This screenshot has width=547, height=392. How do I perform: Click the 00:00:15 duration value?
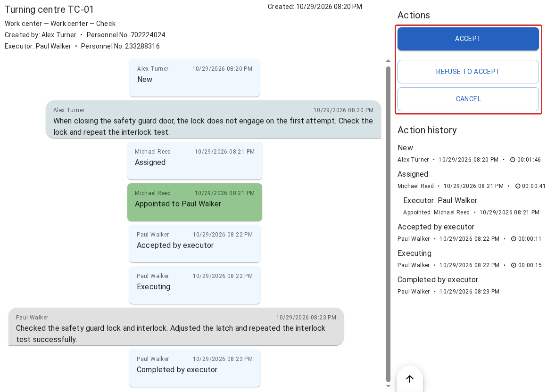(x=530, y=265)
